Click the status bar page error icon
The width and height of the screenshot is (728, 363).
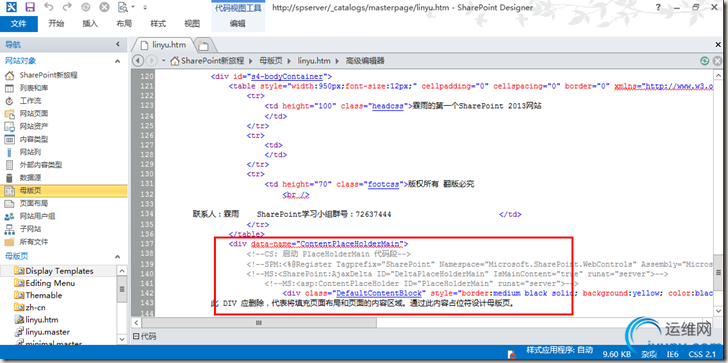tap(511, 354)
